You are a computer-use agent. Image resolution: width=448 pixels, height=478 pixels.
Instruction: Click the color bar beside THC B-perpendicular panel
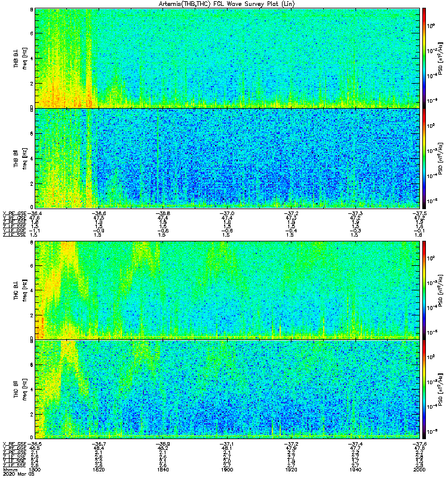point(424,290)
